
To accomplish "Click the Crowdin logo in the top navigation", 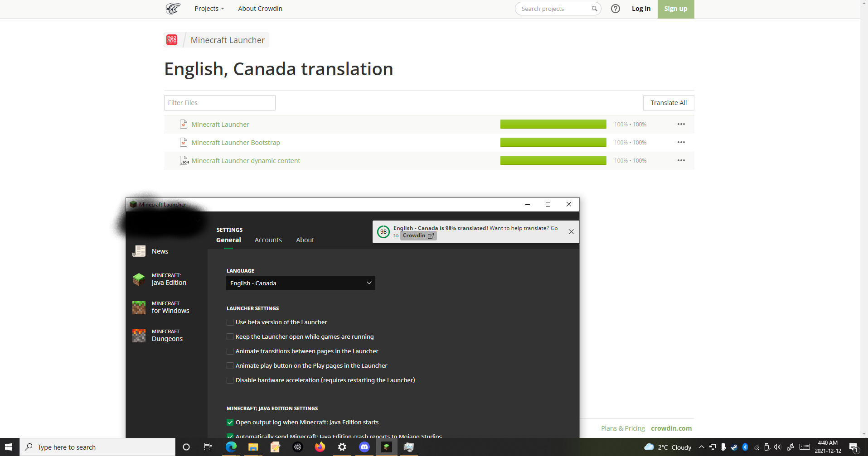I will pyautogui.click(x=173, y=9).
